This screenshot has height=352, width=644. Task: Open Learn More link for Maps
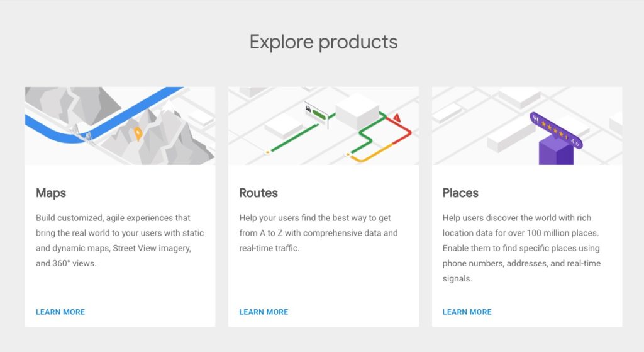[x=60, y=312]
